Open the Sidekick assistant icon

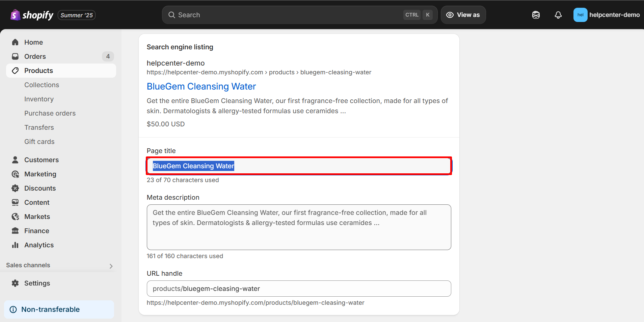[536, 15]
